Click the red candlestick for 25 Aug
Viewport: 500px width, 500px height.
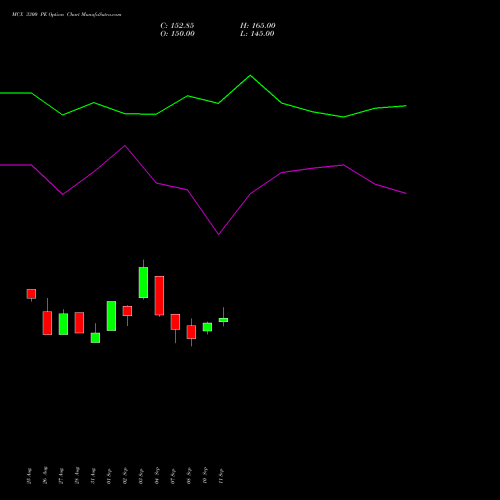31,294
